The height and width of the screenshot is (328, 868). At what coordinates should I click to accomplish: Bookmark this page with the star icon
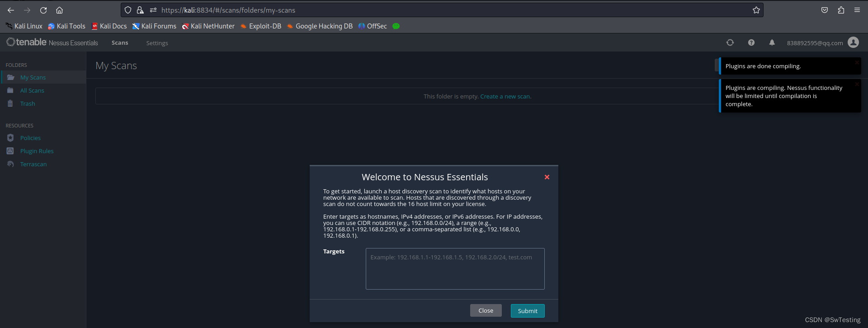[756, 10]
